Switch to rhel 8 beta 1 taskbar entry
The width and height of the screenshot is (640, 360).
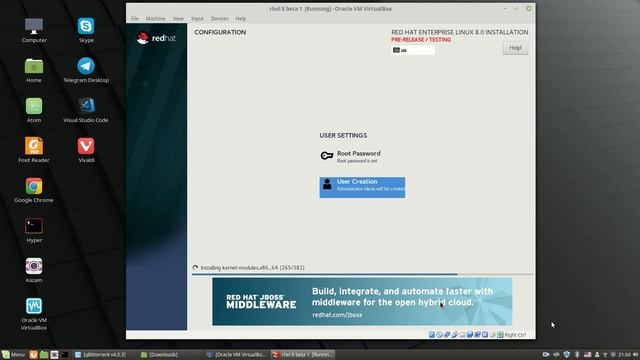tap(303, 355)
